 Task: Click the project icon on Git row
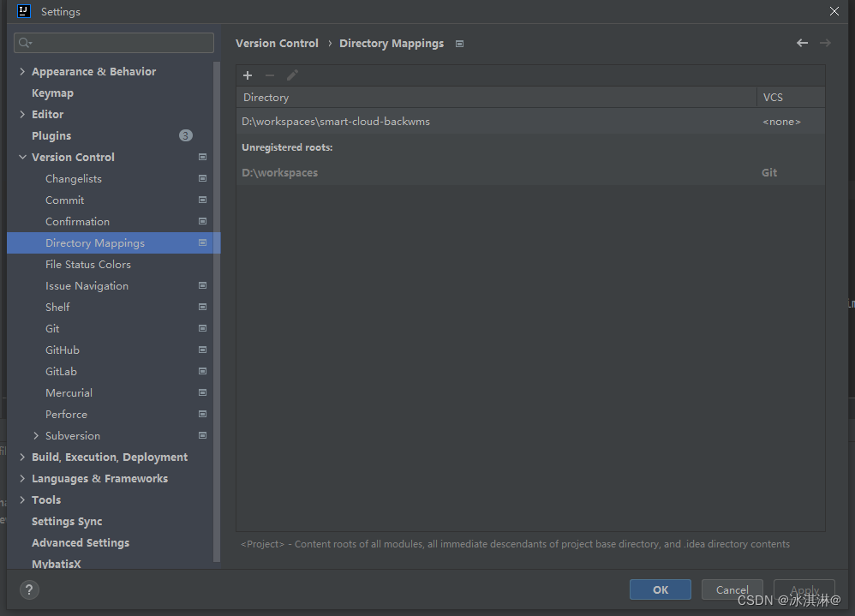pos(202,328)
